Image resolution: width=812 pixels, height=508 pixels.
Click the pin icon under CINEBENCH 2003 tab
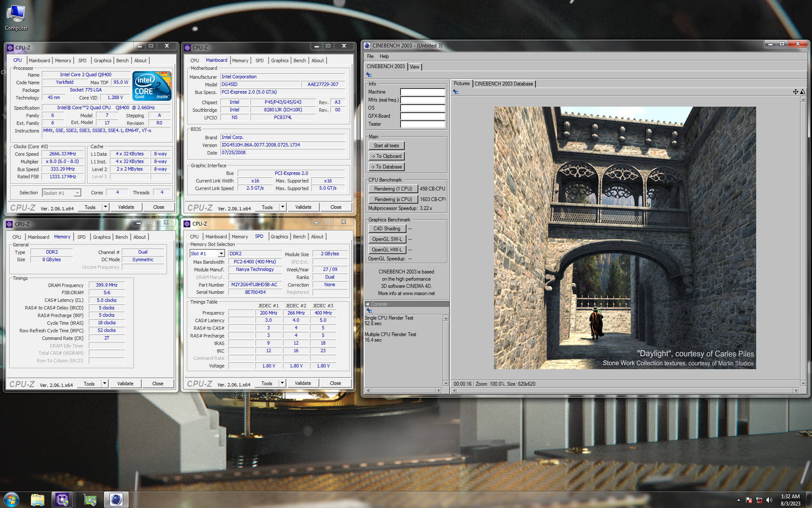[369, 75]
